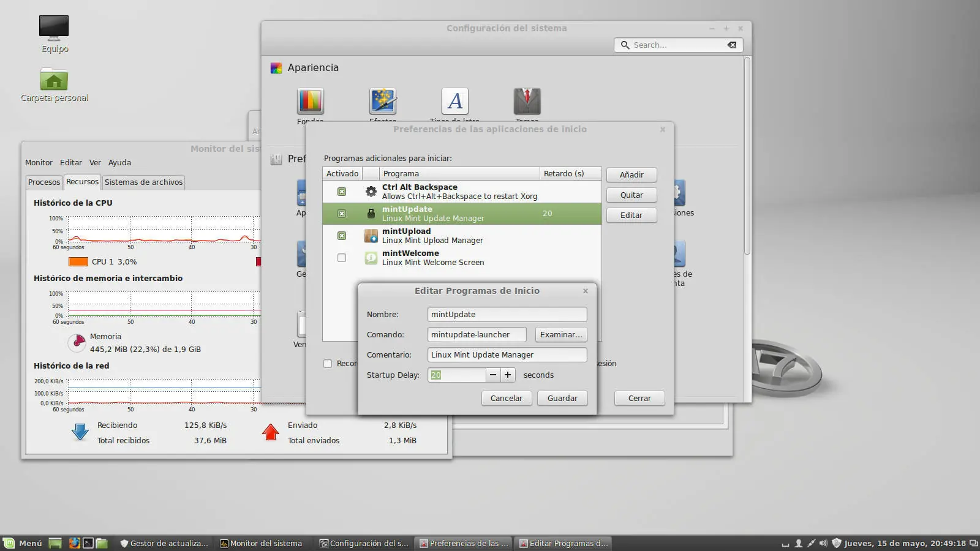Screen dimensions: 980x551
Task: Launch Firefox from the panel
Action: point(74,543)
